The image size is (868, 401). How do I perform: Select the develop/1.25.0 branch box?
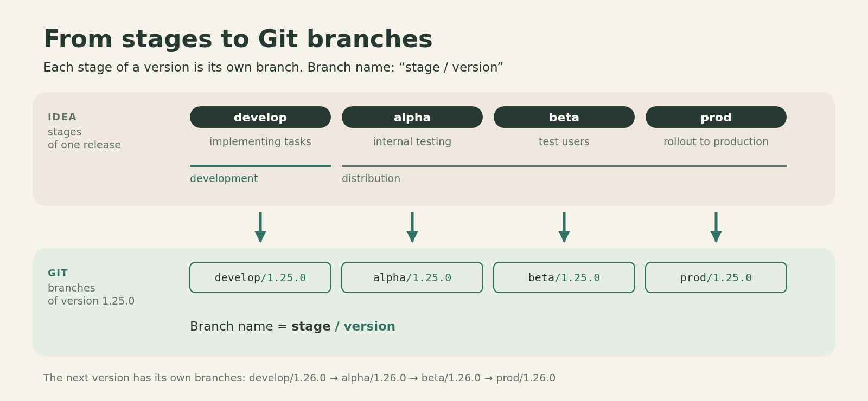260,277
